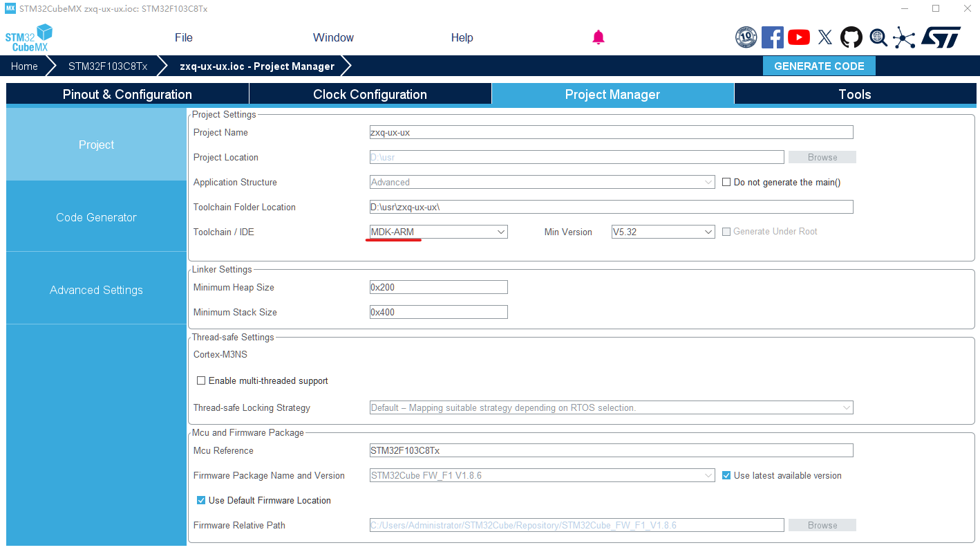
Task: Go to STM32F103C8Tx breadcrumb
Action: pyautogui.click(x=108, y=66)
